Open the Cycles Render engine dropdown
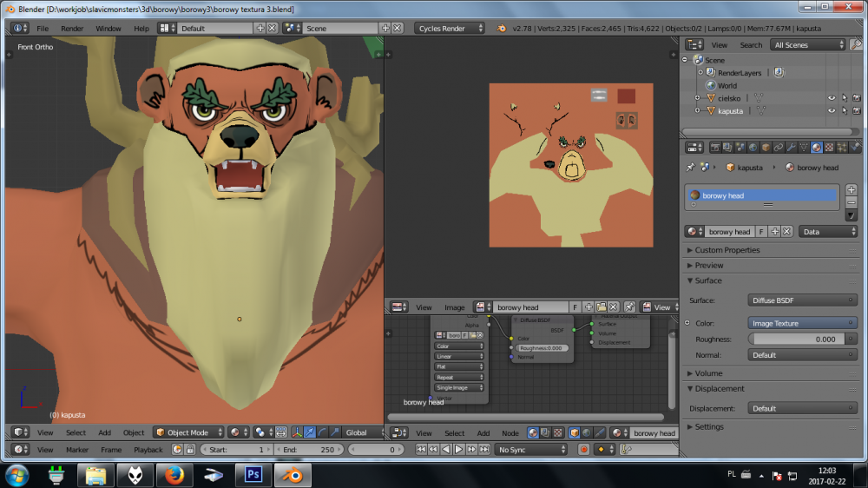The width and height of the screenshot is (868, 488). pyautogui.click(x=450, y=29)
